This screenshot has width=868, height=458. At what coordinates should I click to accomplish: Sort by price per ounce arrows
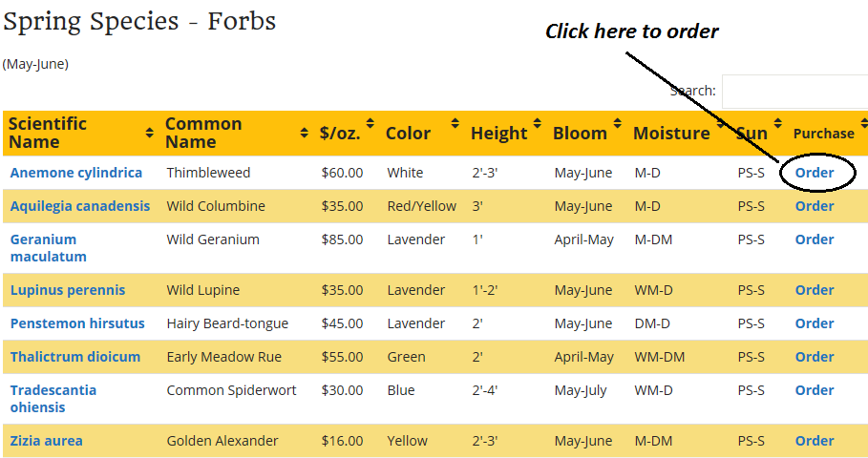370,123
